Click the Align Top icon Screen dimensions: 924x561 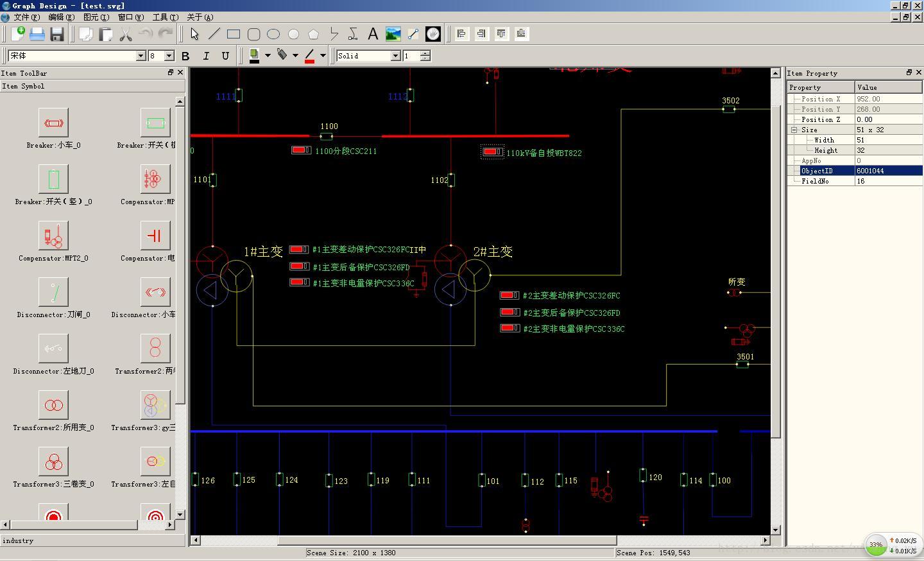click(x=501, y=34)
